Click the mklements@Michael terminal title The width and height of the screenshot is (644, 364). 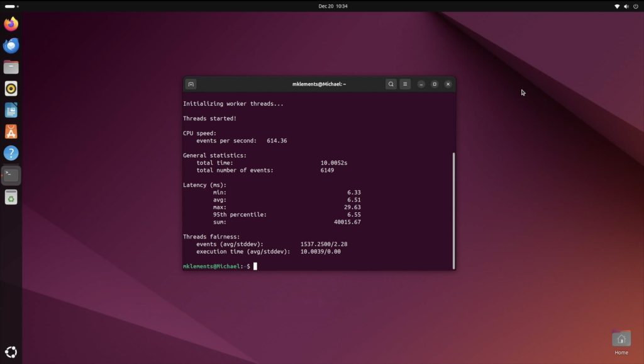tap(319, 84)
